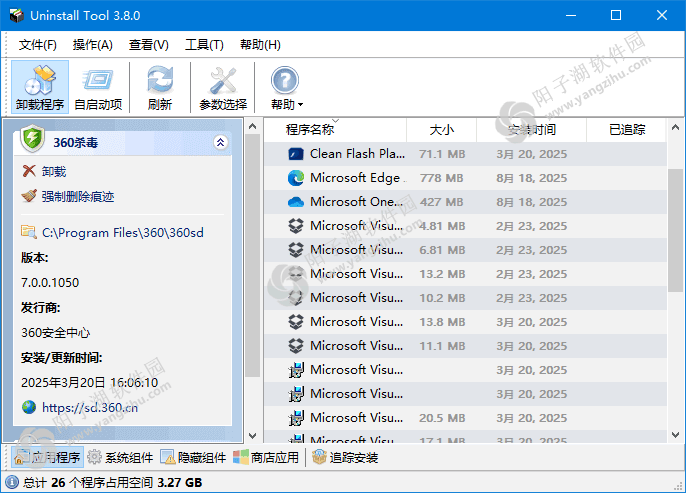The width and height of the screenshot is (686, 493).
Task: Click the box icon of 追踪安装
Action: [319, 457]
